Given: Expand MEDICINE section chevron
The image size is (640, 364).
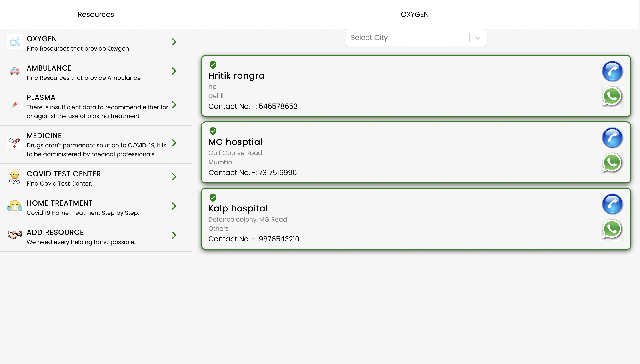Looking at the screenshot, I should (x=174, y=143).
